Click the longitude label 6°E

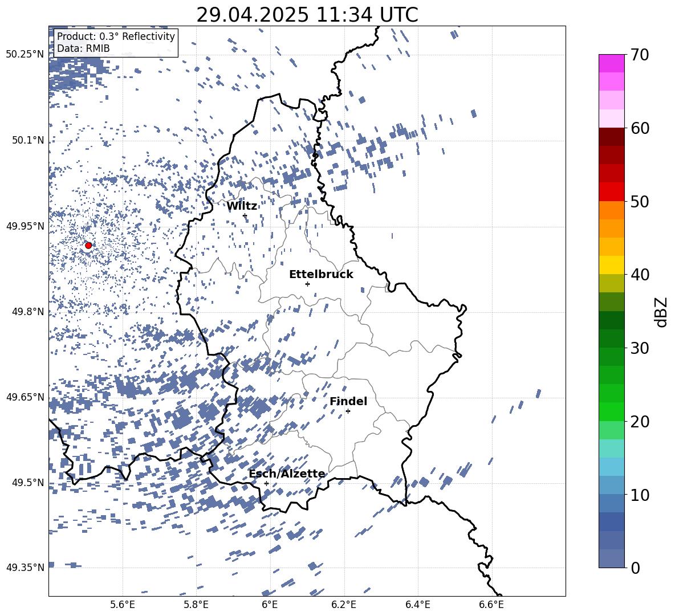coord(270,605)
